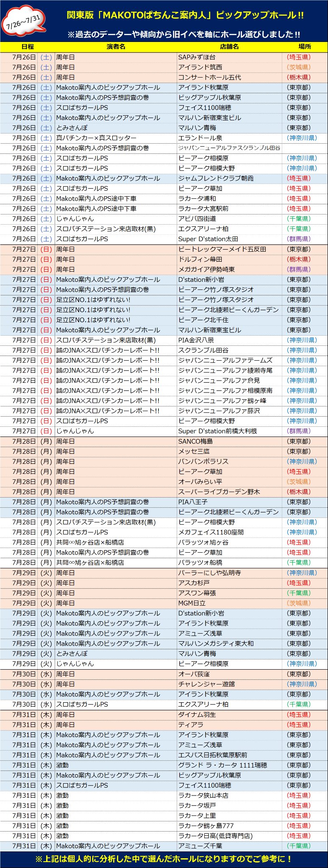The height and width of the screenshot is (868, 328).
Task: Select the スーパーライブガーデン野木 store cell
Action: pyautogui.click(x=229, y=492)
